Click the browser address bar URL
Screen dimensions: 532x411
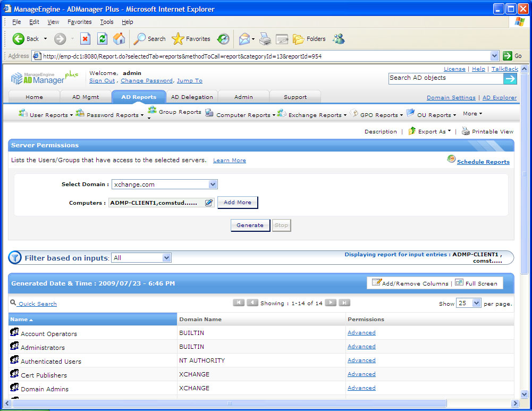(182, 56)
